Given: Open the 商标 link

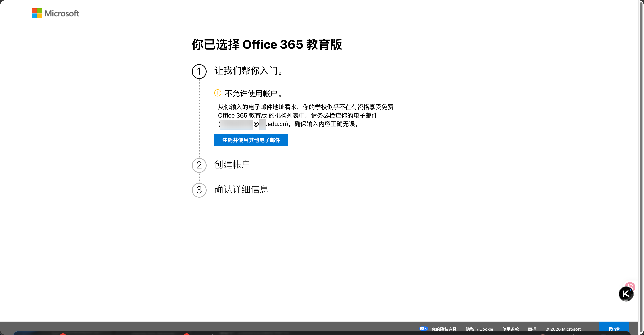Looking at the screenshot, I should pyautogui.click(x=532, y=329).
